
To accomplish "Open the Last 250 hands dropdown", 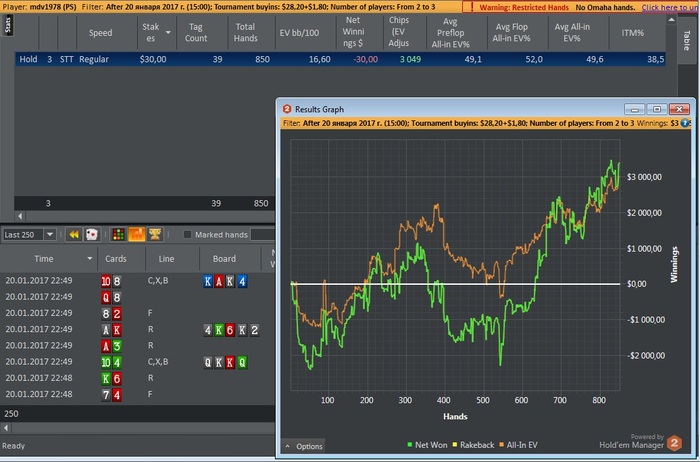I will [x=50, y=234].
